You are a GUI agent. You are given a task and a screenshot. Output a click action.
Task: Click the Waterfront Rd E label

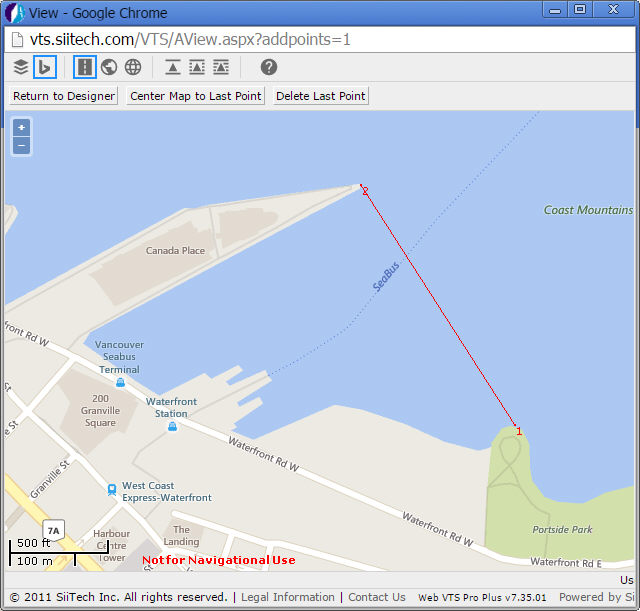point(566,563)
